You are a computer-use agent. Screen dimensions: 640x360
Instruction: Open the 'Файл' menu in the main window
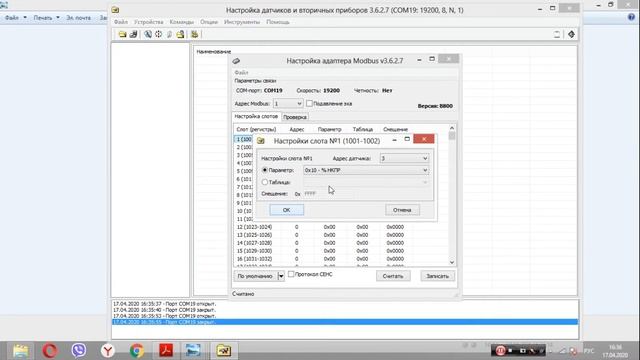[x=120, y=22]
